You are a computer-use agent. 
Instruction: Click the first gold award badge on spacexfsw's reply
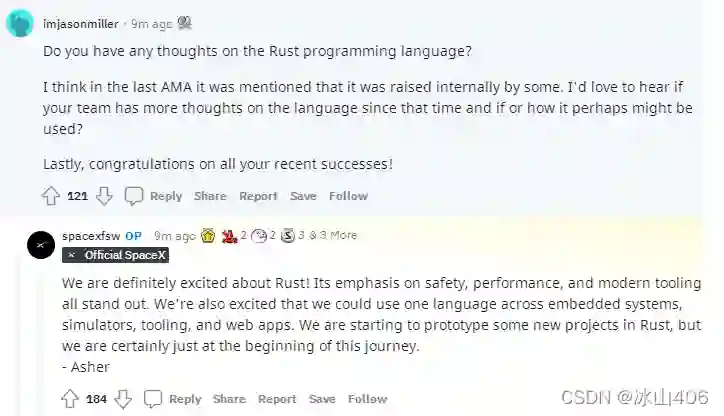point(208,236)
